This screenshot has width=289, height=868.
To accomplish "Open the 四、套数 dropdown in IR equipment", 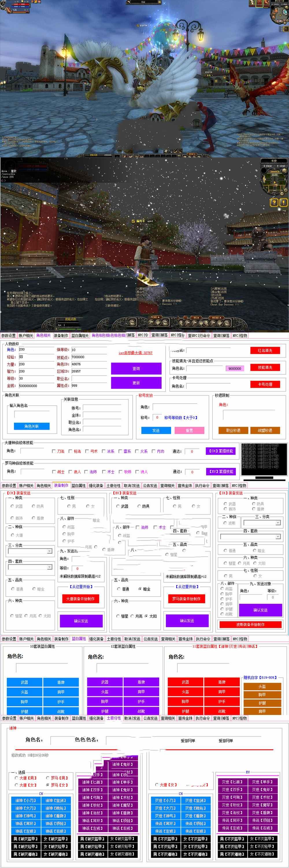I will (278, 536).
